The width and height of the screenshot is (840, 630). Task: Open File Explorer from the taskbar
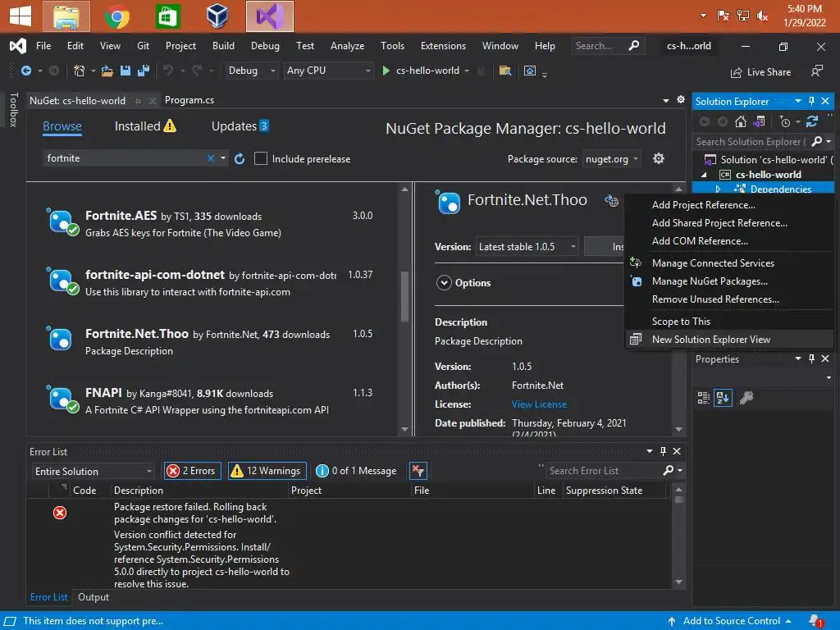(66, 16)
